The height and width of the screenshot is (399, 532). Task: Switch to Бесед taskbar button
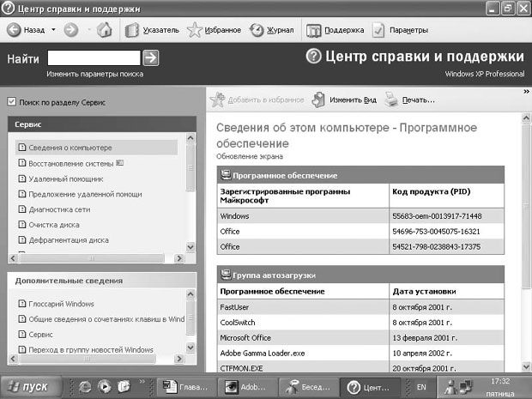[308, 387]
